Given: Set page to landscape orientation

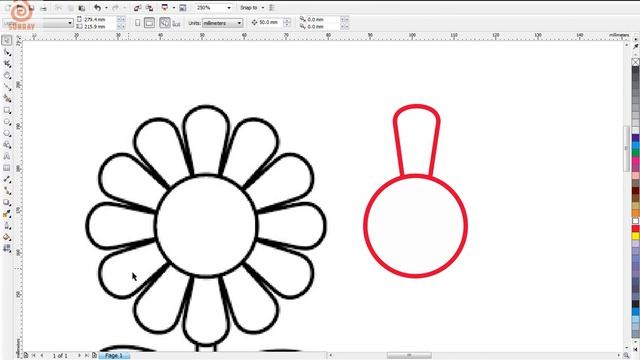Looking at the screenshot, I should click(149, 23).
